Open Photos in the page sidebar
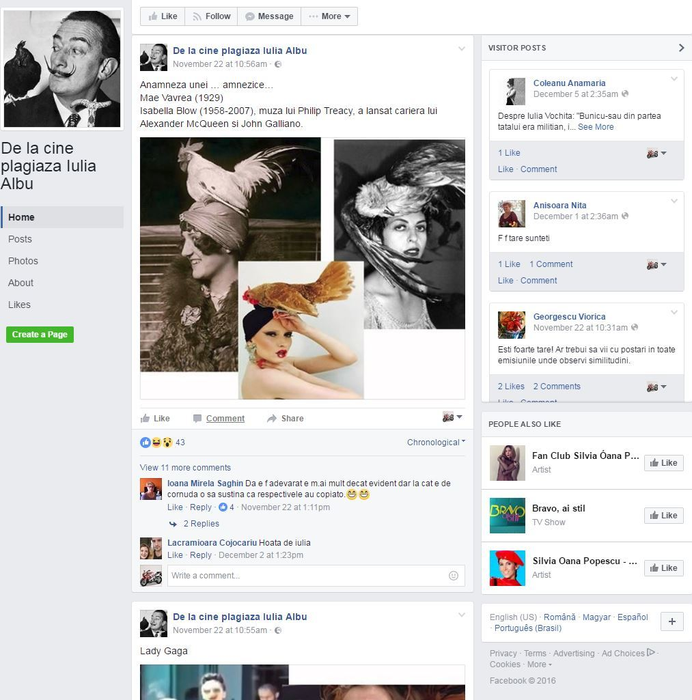The height and width of the screenshot is (700, 692). tap(23, 261)
